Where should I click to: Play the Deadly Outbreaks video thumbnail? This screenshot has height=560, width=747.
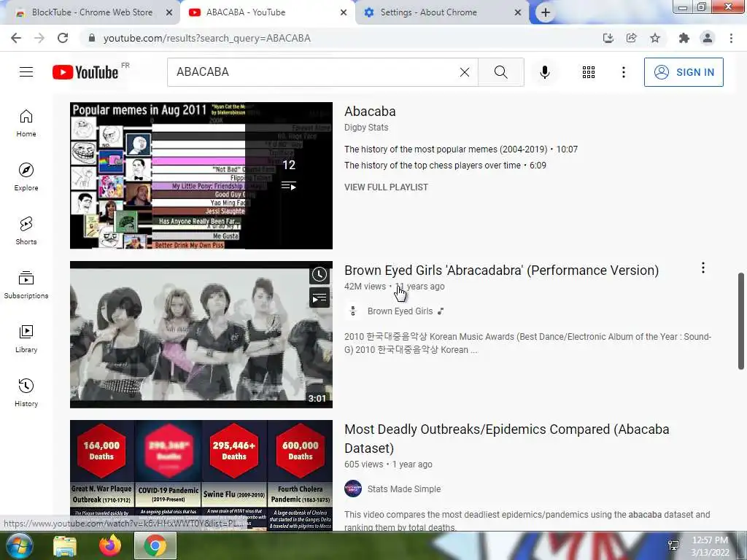coord(201,475)
